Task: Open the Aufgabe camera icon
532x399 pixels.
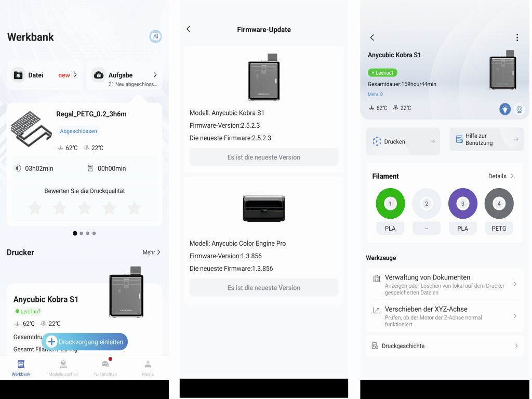Action: [98, 75]
